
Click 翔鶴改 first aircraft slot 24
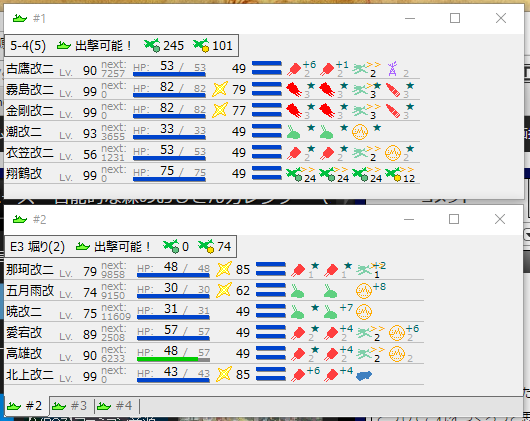point(294,174)
